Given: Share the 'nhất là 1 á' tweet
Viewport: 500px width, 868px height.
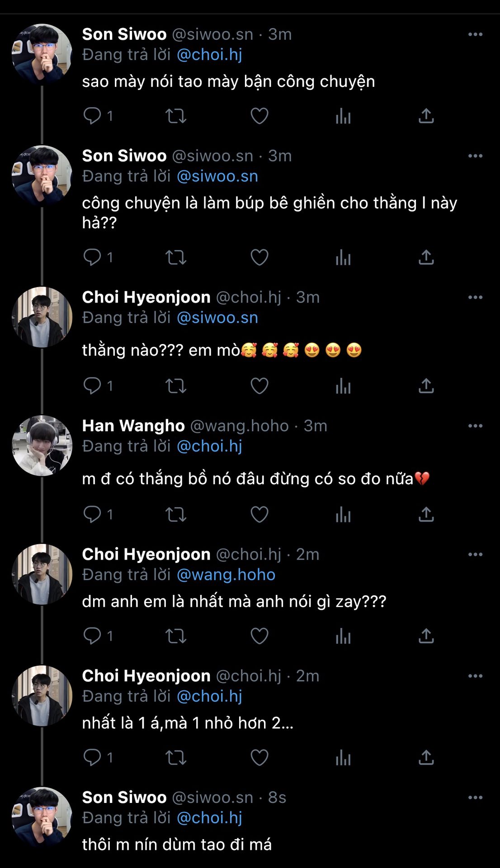Looking at the screenshot, I should pos(426,757).
